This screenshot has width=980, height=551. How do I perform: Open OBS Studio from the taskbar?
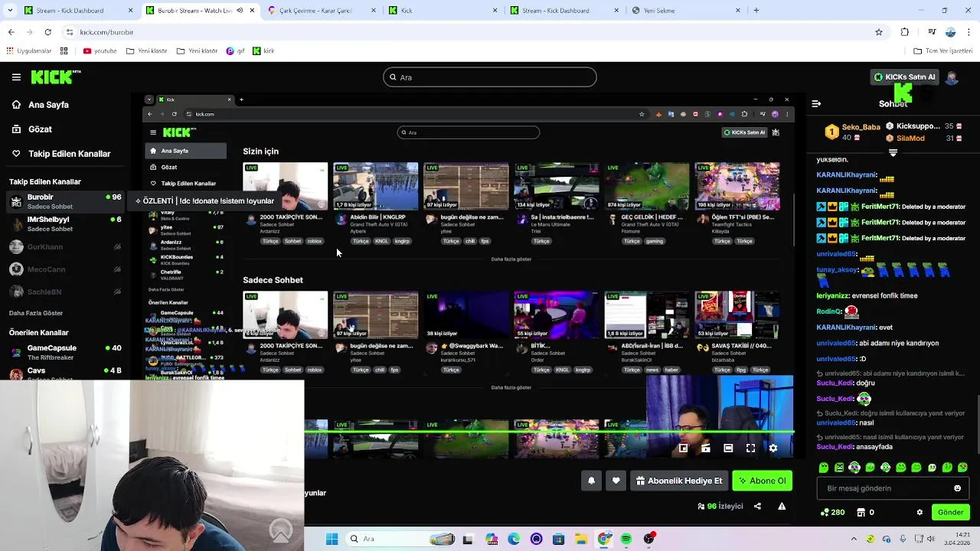click(649, 539)
